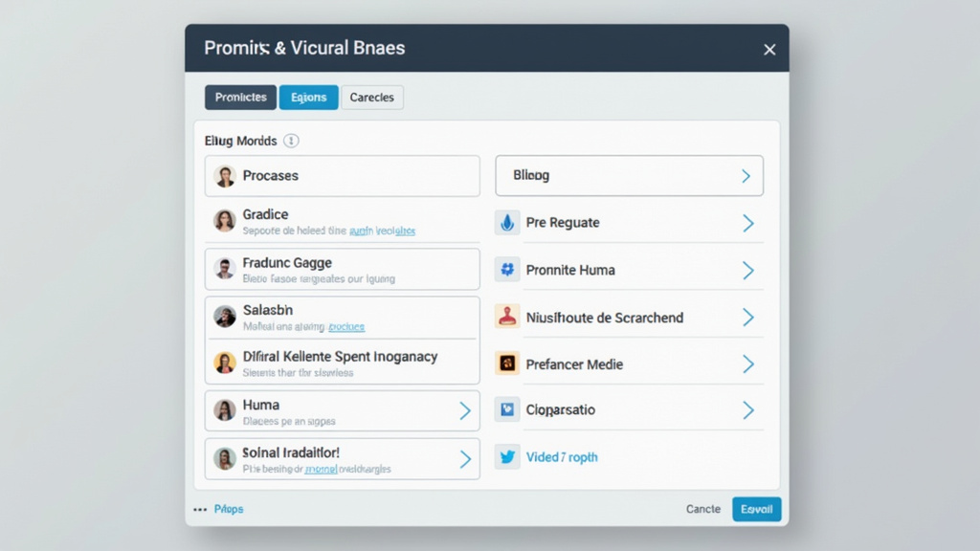Select the Fradunc Gagge list item
980x551 pixels.
click(x=342, y=270)
